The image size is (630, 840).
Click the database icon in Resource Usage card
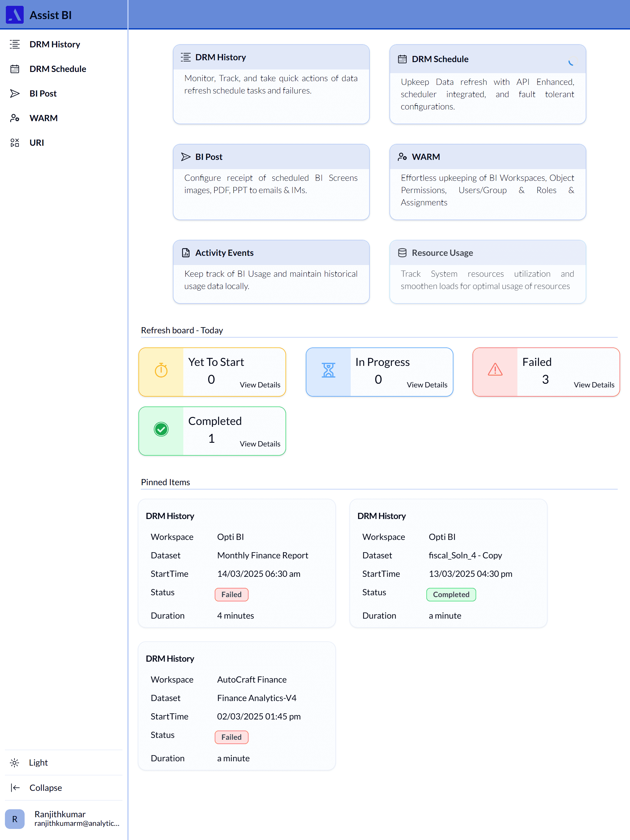point(402,253)
